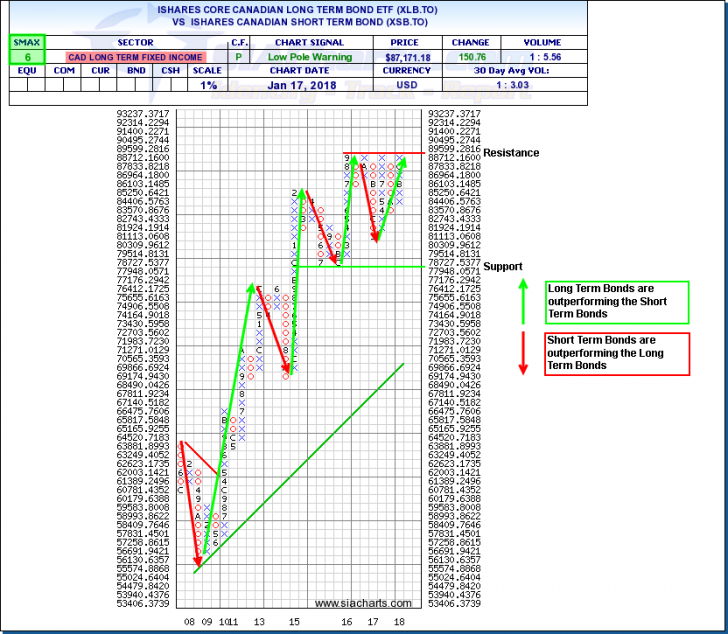Click the CHANGE header cell
Image resolution: width=728 pixels, height=634 pixels.
[x=470, y=43]
